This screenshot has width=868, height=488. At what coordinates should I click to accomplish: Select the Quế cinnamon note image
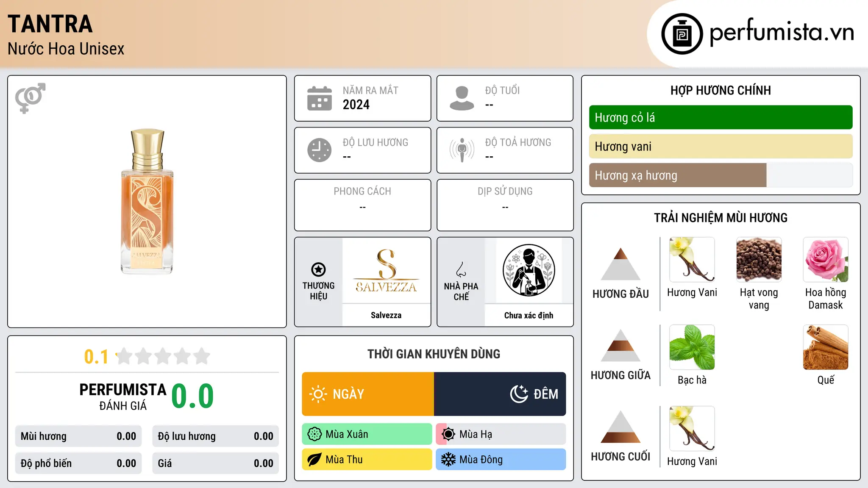pyautogui.click(x=826, y=347)
